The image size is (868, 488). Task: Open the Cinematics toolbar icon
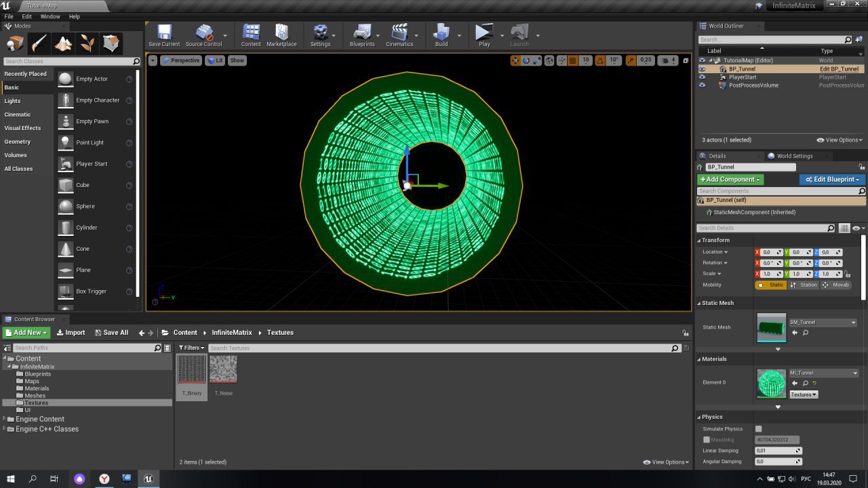[399, 34]
